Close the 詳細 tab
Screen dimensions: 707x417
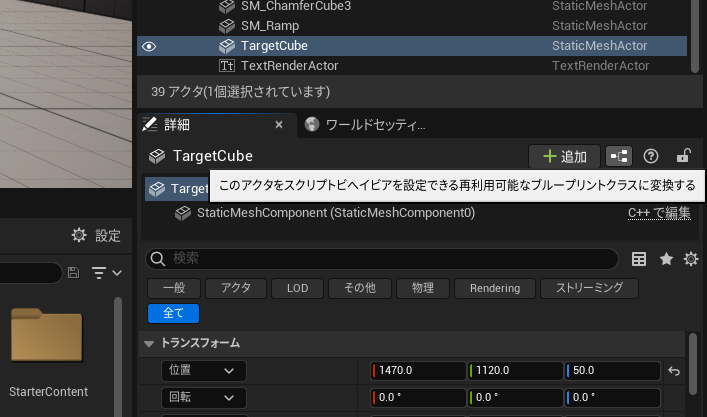(279, 125)
